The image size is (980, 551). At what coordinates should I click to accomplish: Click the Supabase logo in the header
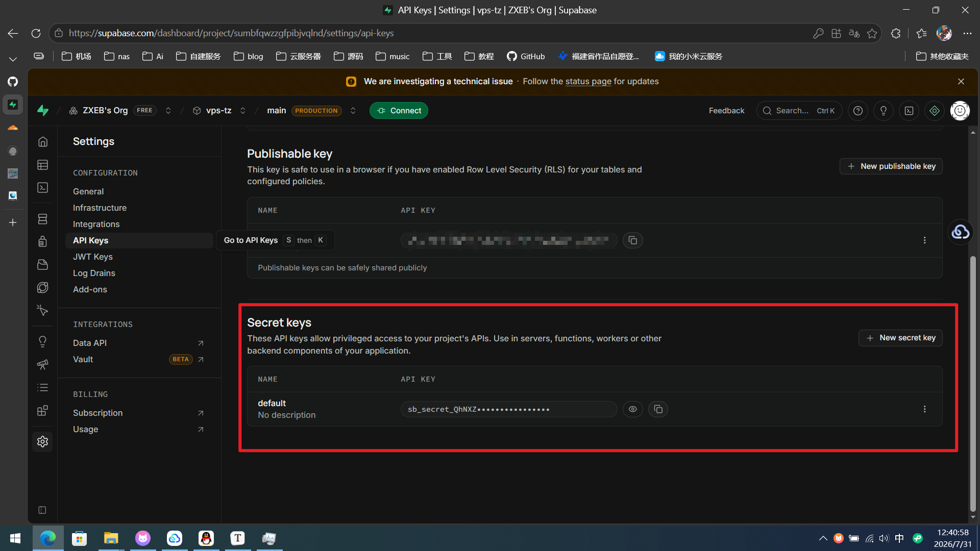coord(43,111)
